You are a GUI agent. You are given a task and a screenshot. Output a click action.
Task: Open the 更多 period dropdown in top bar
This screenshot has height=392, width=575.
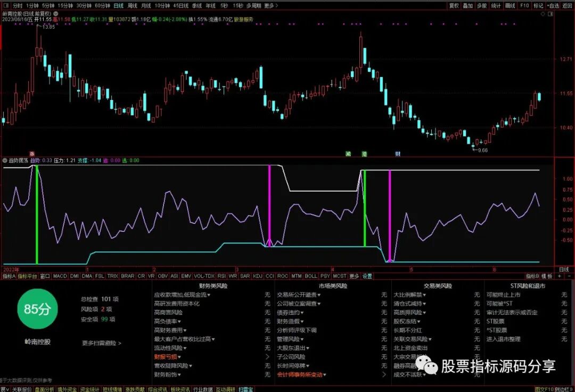point(271,5)
